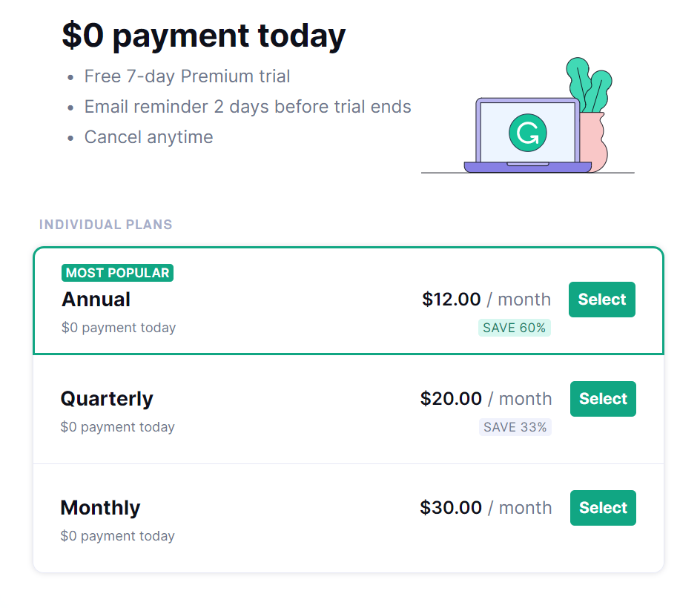Click the Free 7-day Premium trial text
The height and width of the screenshot is (608, 700).
point(187,76)
